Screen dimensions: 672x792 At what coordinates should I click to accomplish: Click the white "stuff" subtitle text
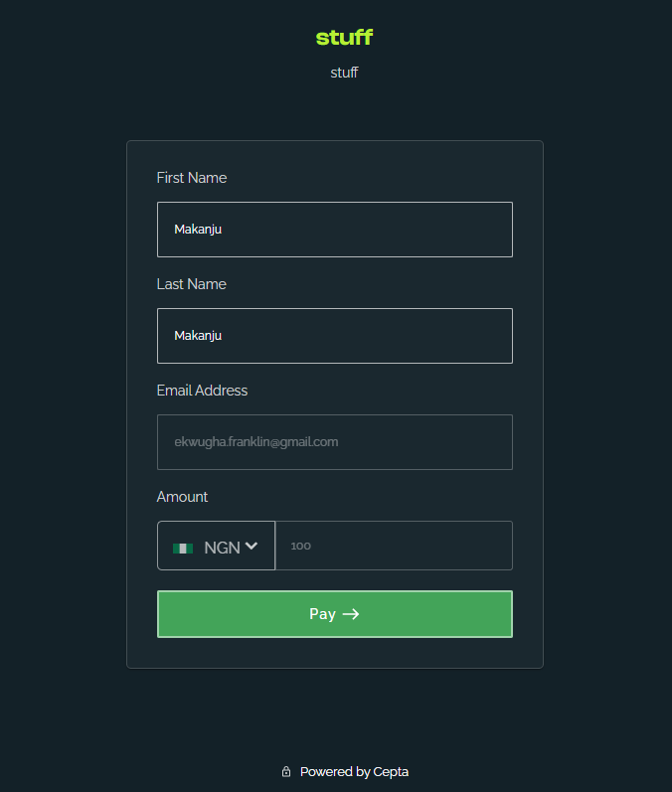pyautogui.click(x=344, y=73)
